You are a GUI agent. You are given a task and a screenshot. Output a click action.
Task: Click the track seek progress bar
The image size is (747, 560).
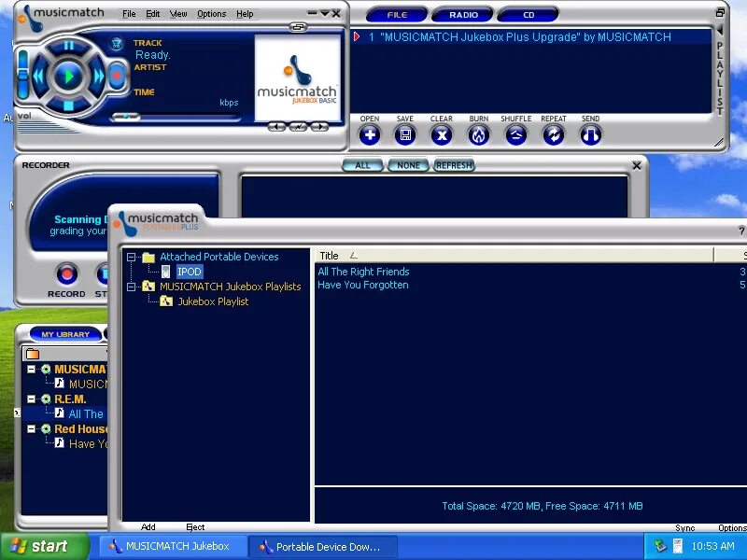(176, 117)
